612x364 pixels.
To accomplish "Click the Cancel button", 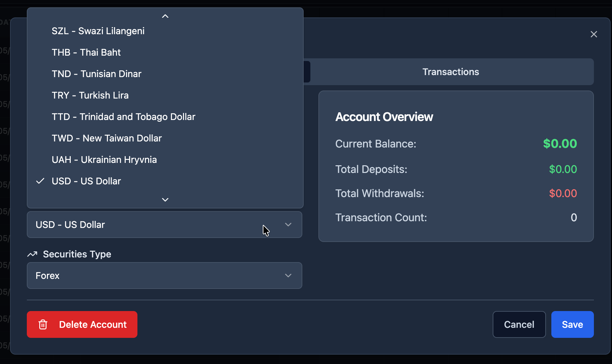I will point(519,324).
